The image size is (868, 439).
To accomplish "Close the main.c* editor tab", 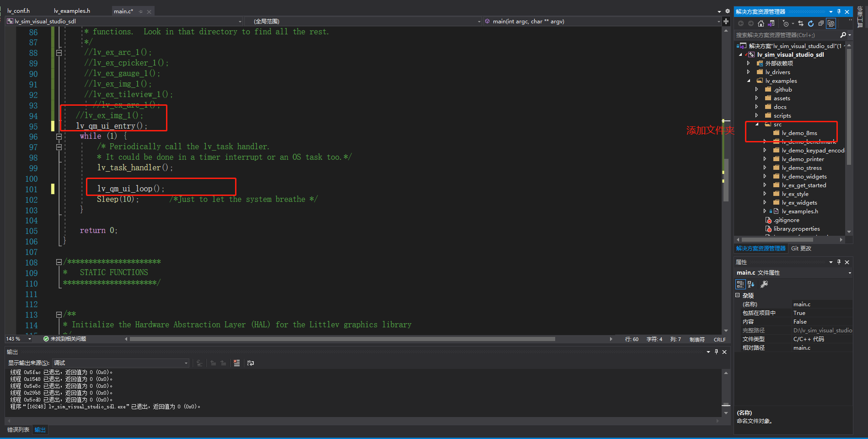I will pyautogui.click(x=149, y=11).
